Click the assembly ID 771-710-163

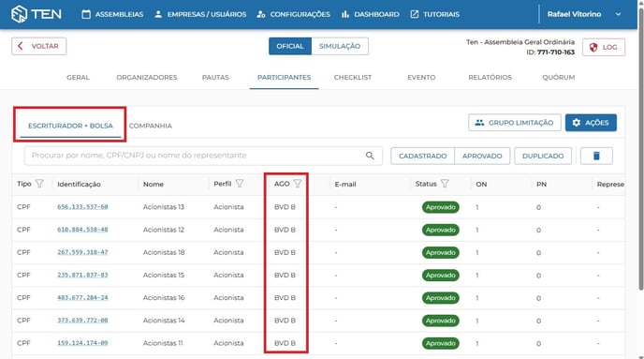[556, 52]
